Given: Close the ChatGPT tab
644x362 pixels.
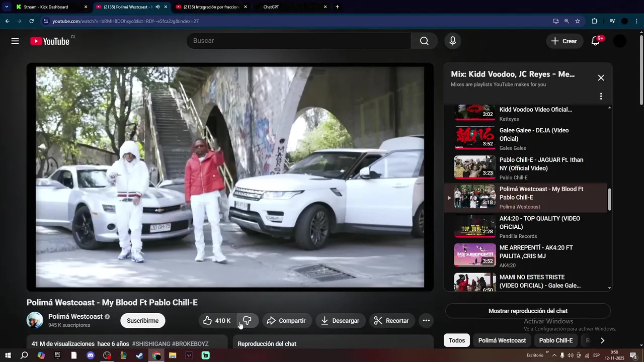Looking at the screenshot, I should point(325,7).
